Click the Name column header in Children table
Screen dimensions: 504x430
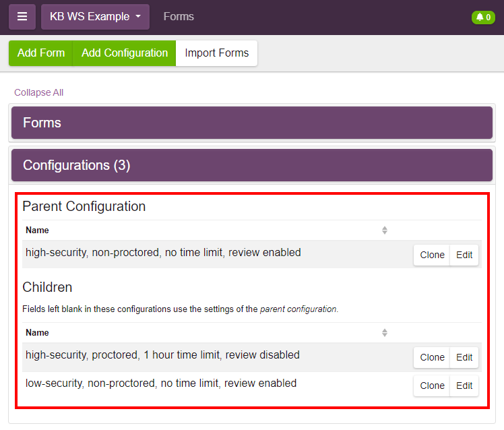coord(37,332)
